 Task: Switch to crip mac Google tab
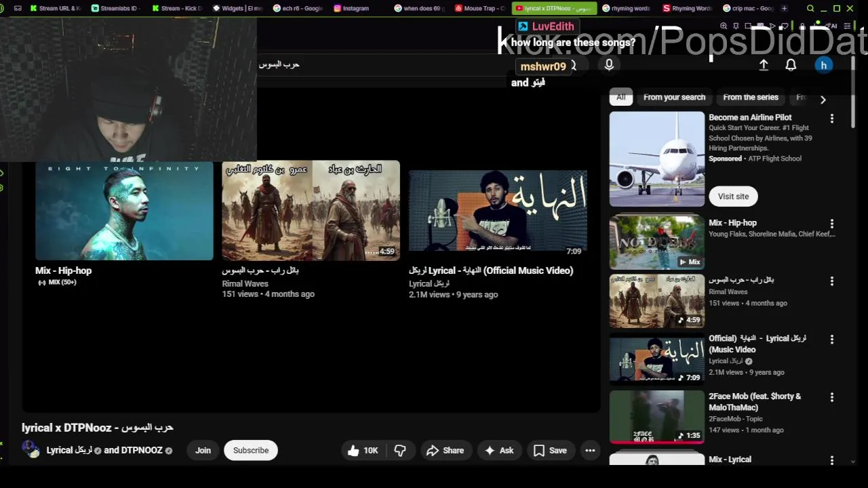(748, 8)
